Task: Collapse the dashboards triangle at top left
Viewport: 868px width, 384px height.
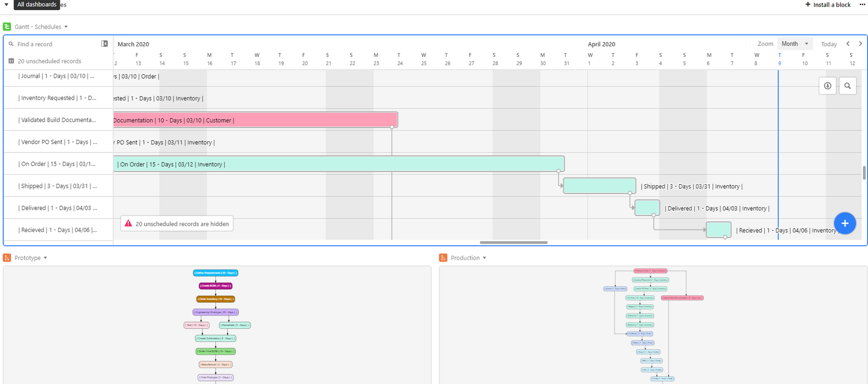Action: pos(6,5)
